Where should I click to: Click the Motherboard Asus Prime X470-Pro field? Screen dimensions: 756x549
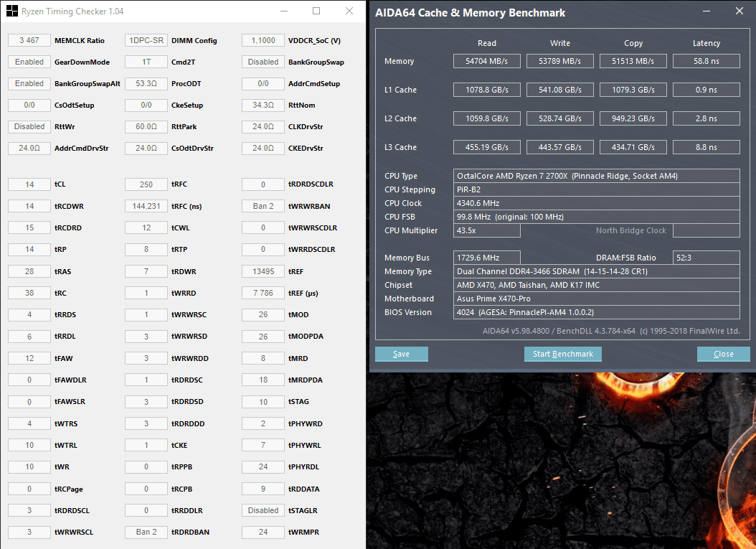point(597,299)
